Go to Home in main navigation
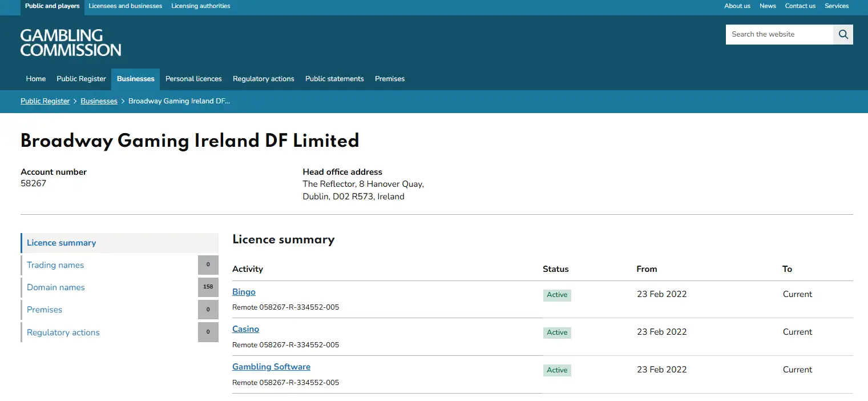This screenshot has height=401, width=868. [x=36, y=79]
